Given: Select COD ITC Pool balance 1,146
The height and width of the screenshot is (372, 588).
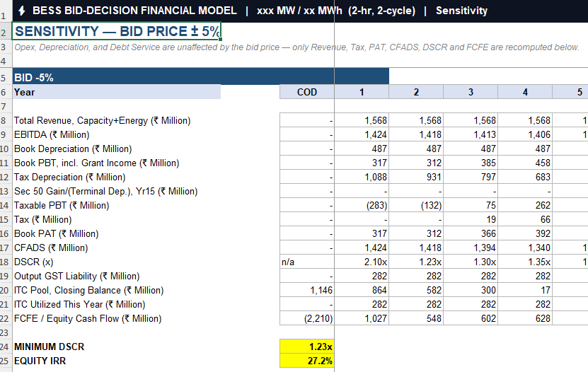Looking at the screenshot, I should 307,291.
